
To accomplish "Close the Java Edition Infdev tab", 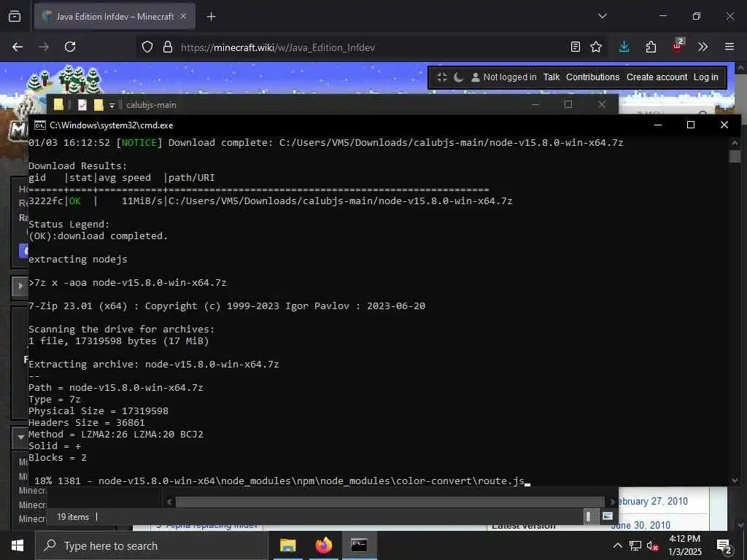I will click(183, 17).
